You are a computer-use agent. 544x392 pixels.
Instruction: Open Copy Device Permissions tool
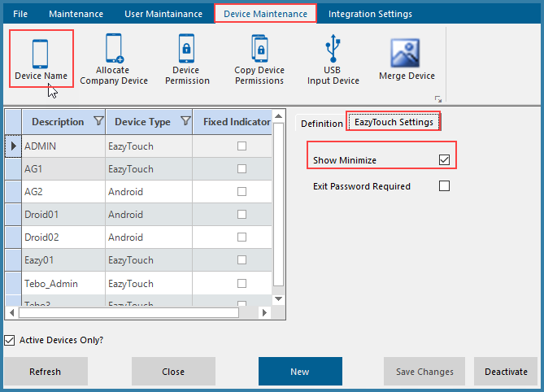pyautogui.click(x=259, y=59)
